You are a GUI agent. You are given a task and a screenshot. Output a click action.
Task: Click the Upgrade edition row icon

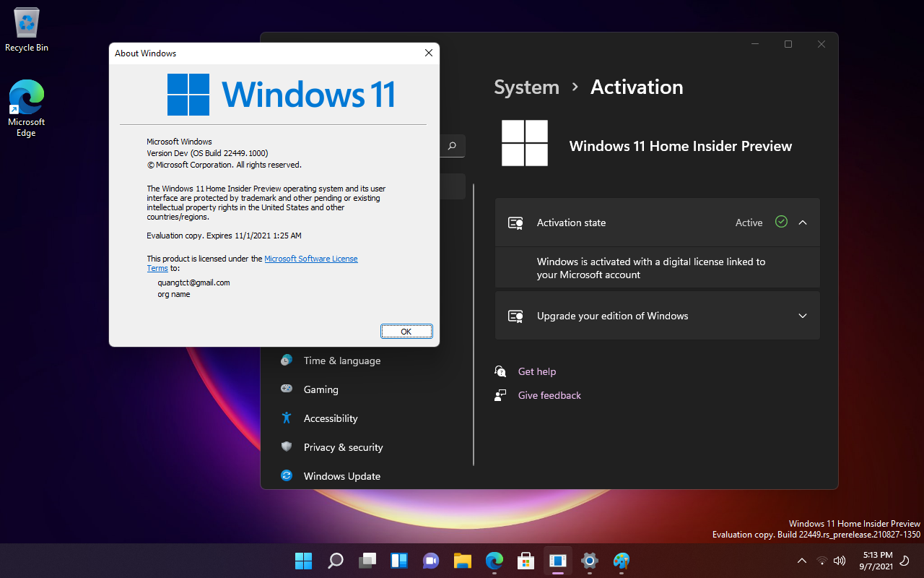[515, 316]
